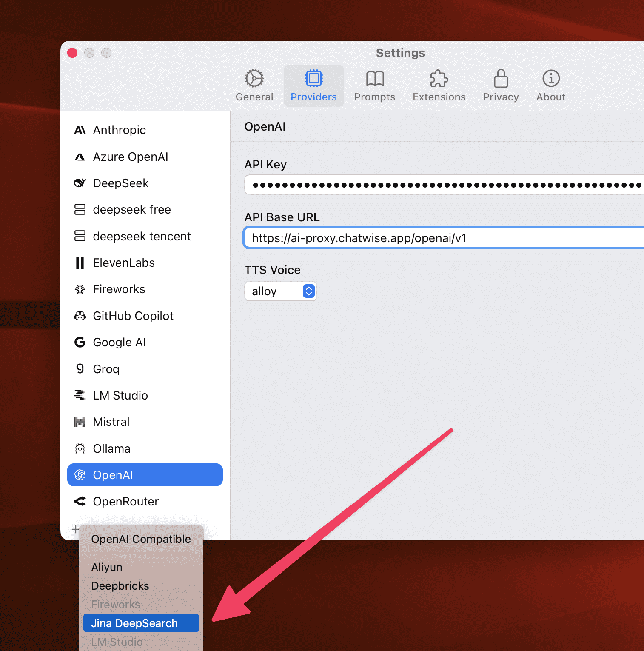Select GitHub Copilot provider
This screenshot has width=644, height=651.
click(x=145, y=316)
